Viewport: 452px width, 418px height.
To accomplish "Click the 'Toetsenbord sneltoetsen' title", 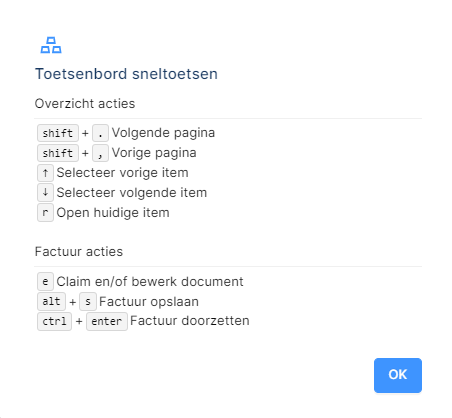I will 126,74.
